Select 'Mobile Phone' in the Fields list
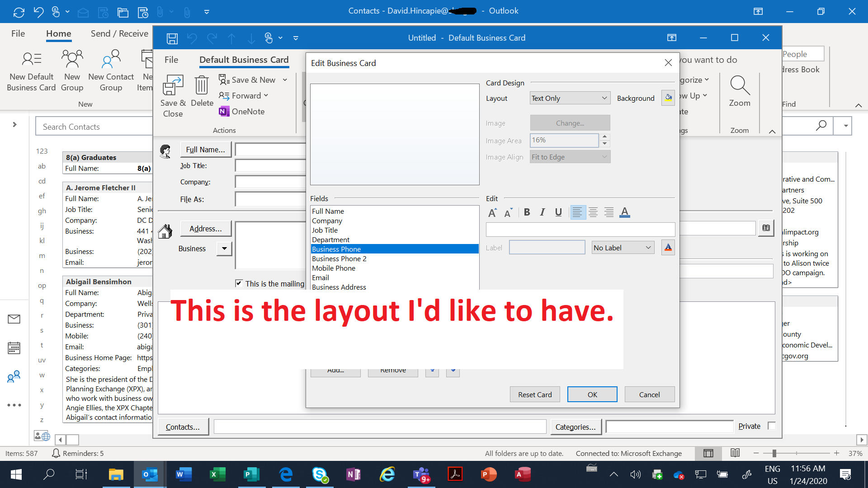868x488 pixels. click(334, 268)
